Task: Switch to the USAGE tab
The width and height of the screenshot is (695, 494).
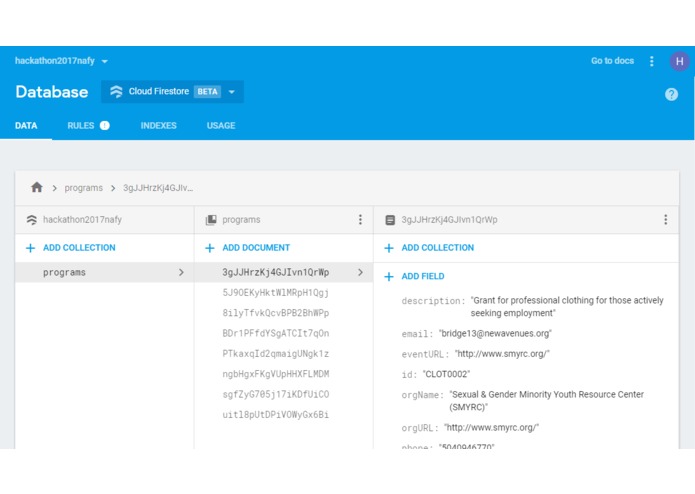Action: 221,126
